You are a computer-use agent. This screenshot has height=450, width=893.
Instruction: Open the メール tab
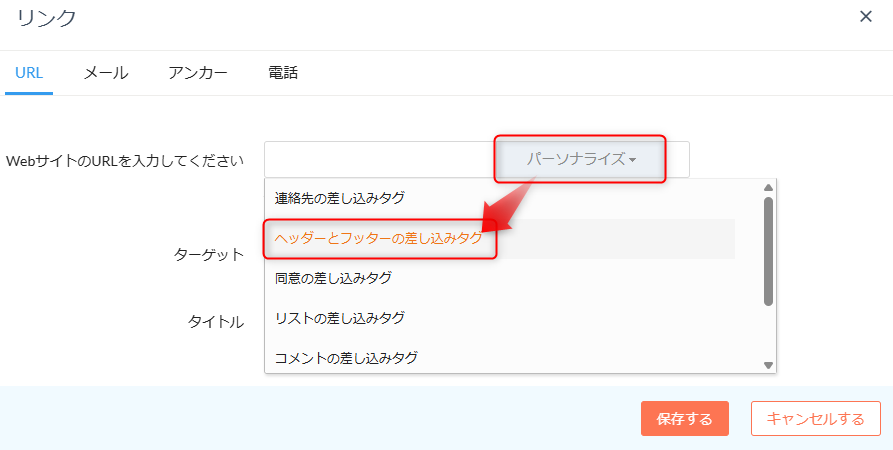pos(105,73)
